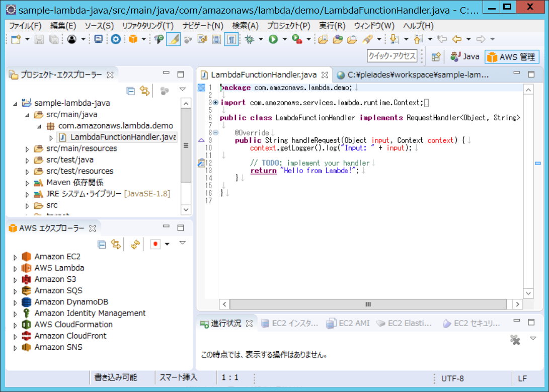Screen dimensions: 549x392
Task: Collapse all in Project Explorer toolbar
Action: click(131, 91)
